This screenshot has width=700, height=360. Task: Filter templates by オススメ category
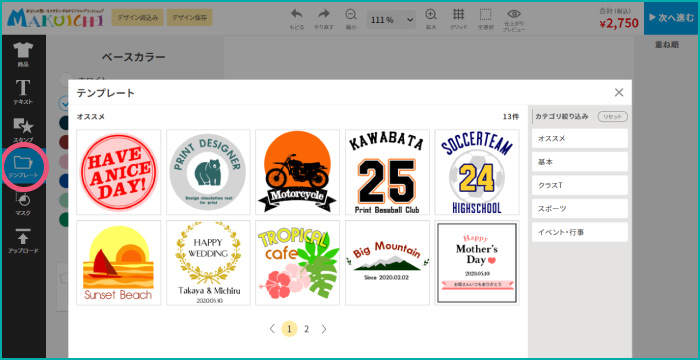[580, 138]
